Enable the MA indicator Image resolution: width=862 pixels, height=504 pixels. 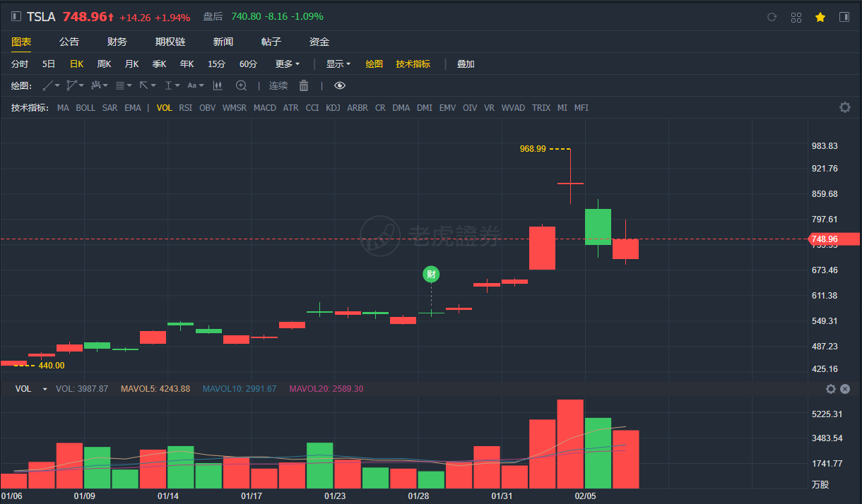tap(63, 108)
